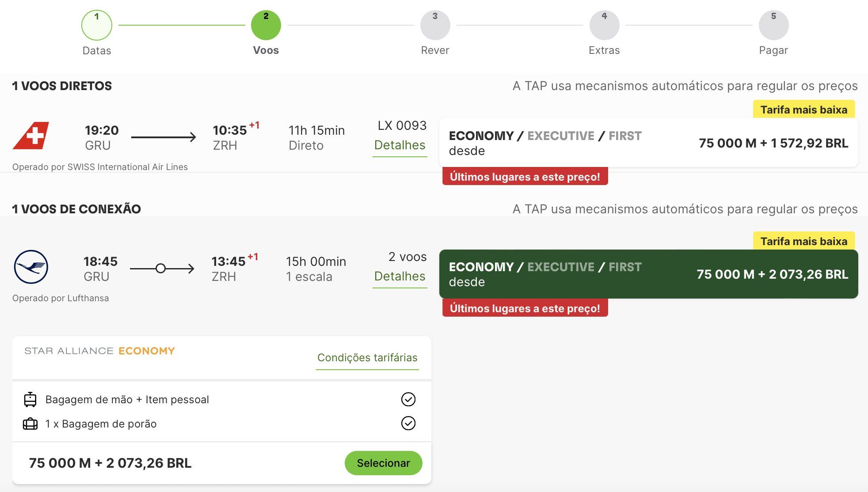Click the hand baggage suitcase icon
The image size is (868, 492).
point(30,399)
